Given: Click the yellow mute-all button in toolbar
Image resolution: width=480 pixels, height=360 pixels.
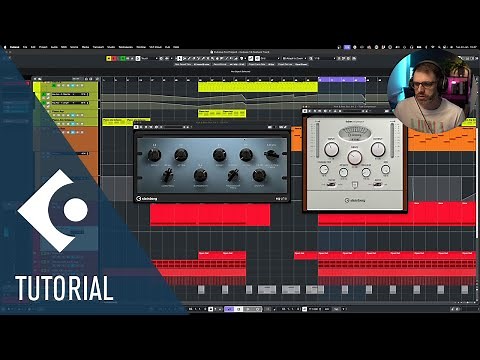Looking at the screenshot, I should (108, 58).
